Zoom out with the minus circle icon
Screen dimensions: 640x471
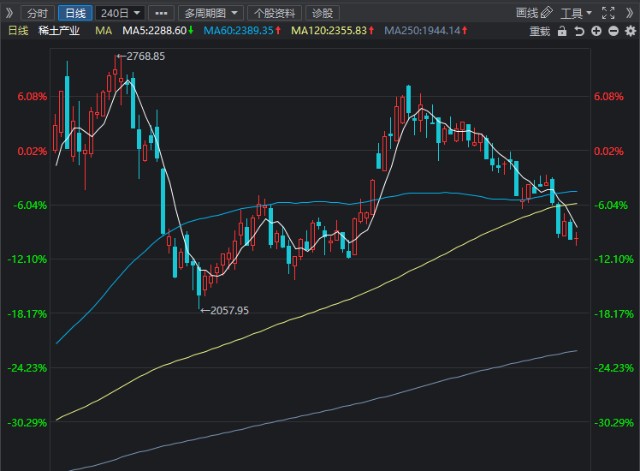click(x=613, y=31)
